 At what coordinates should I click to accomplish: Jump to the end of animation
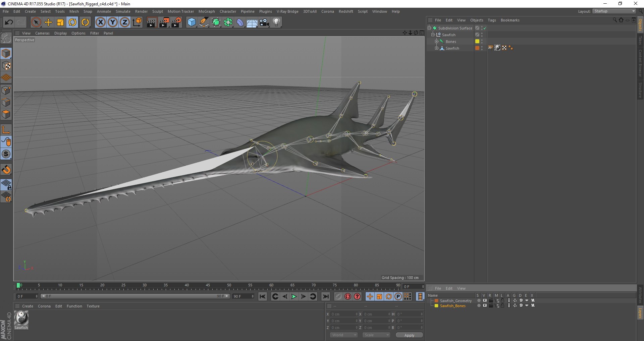(x=325, y=296)
